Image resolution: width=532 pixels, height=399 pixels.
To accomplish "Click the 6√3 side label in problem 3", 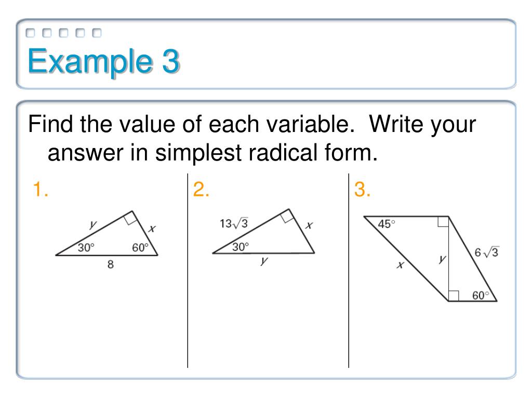I will point(486,252).
